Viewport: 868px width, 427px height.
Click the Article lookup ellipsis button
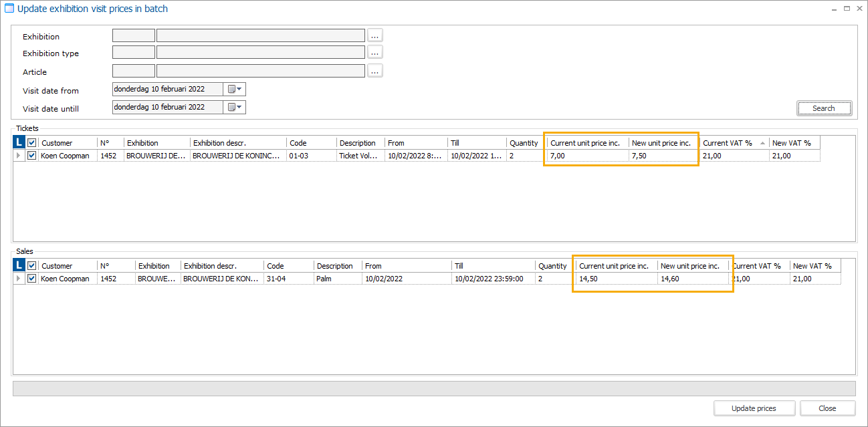pos(374,71)
